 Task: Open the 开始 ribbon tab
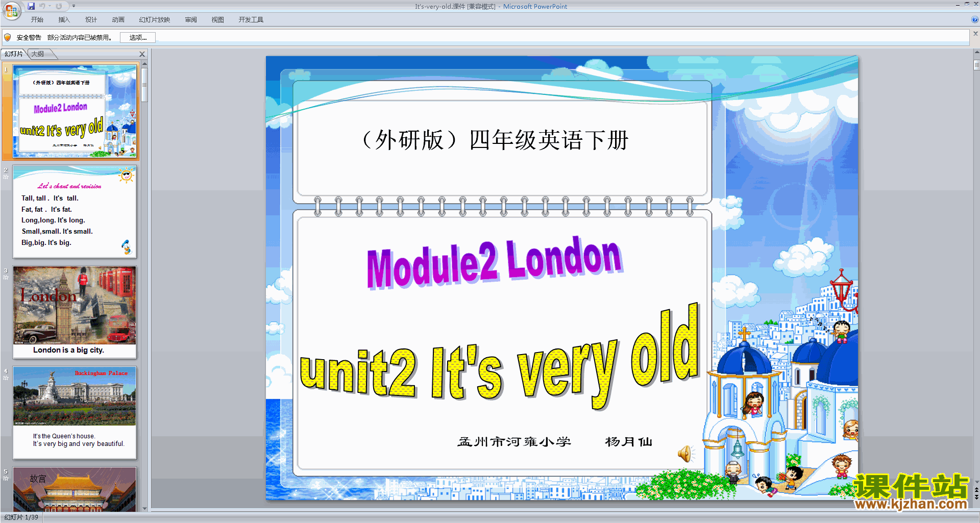(37, 20)
